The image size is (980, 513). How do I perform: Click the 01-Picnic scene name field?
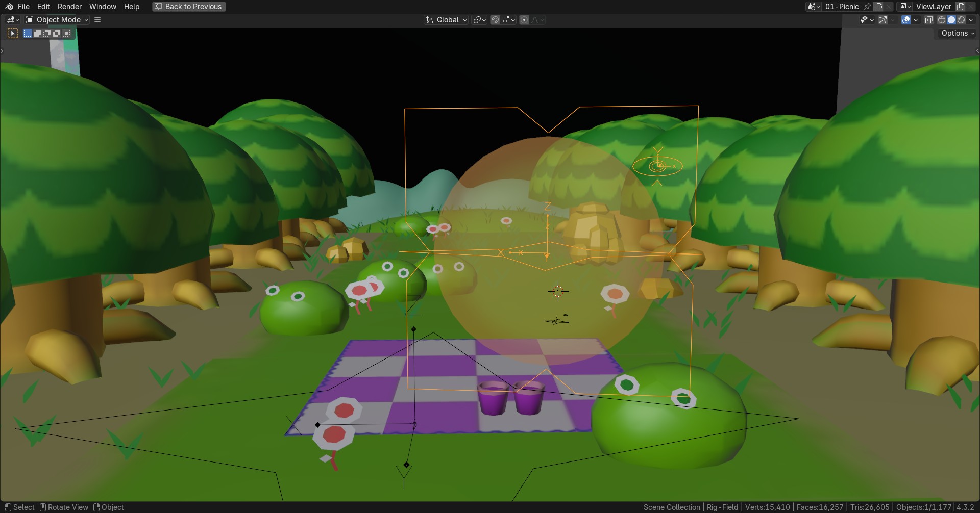pyautogui.click(x=842, y=7)
